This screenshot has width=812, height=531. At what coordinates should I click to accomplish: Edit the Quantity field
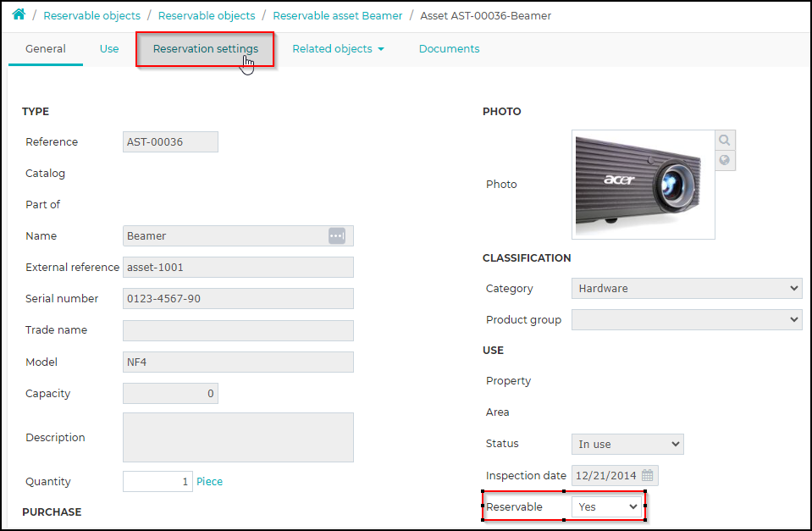(x=158, y=481)
